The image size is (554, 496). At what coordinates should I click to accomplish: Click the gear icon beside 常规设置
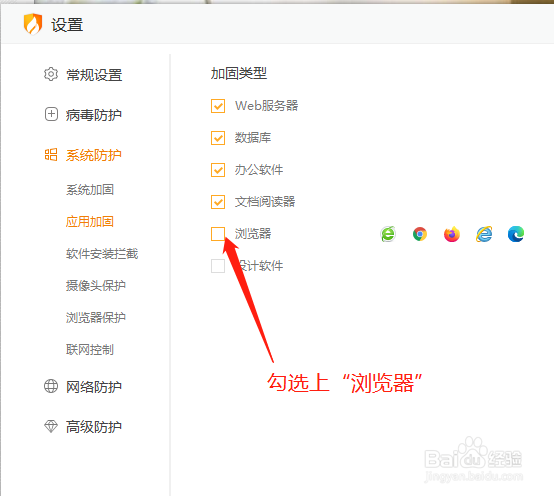point(51,74)
